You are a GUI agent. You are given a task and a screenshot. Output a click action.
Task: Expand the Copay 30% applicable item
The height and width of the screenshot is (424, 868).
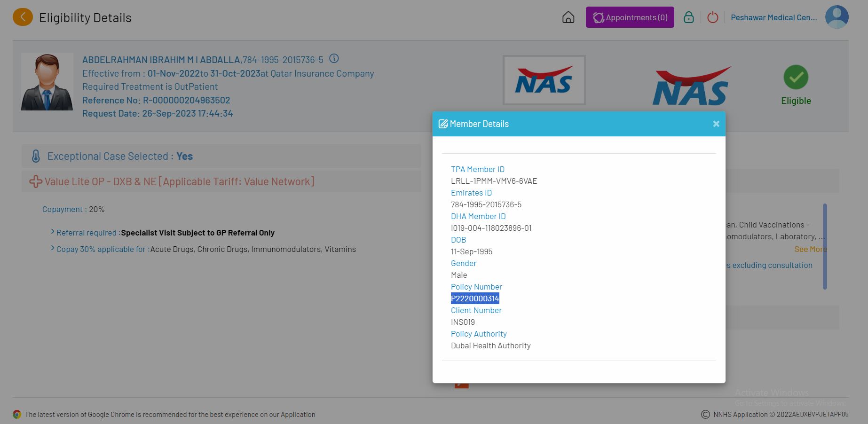click(x=53, y=249)
